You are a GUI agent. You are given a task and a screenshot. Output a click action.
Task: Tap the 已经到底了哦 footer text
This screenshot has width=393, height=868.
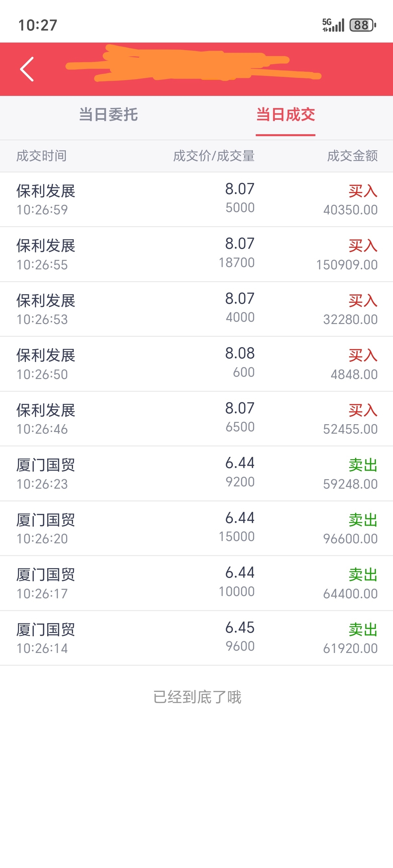(197, 697)
